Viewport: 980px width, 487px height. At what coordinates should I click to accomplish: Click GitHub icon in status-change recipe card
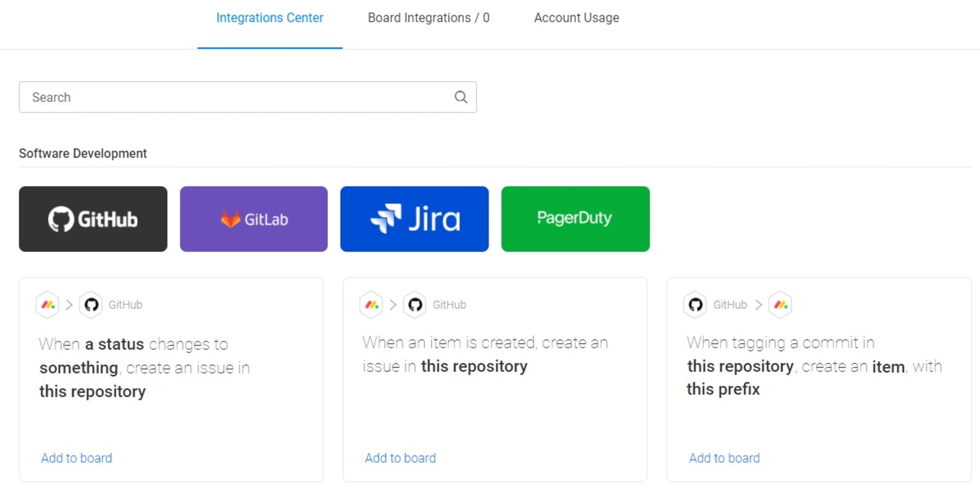(91, 305)
